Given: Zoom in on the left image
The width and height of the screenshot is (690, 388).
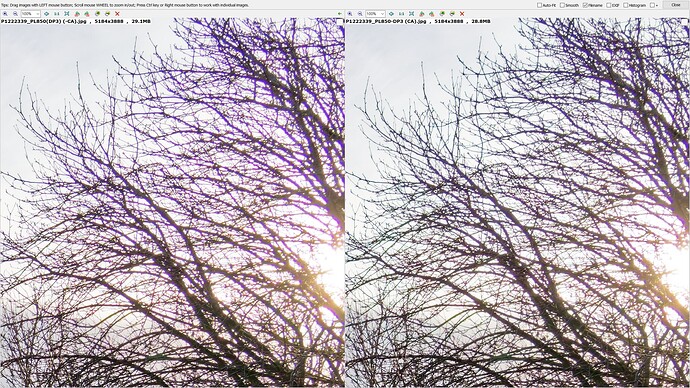Looking at the screenshot, I should tap(5, 14).
